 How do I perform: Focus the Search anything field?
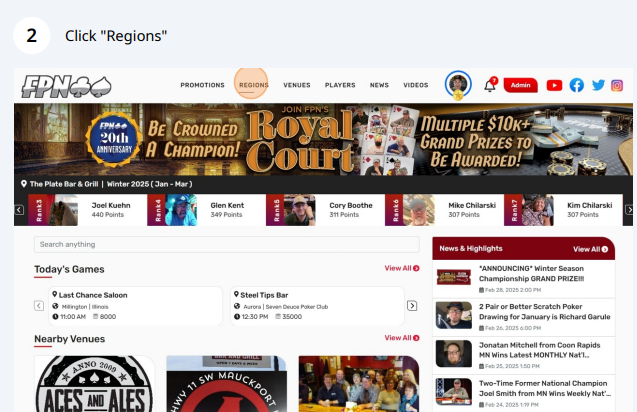(227, 244)
